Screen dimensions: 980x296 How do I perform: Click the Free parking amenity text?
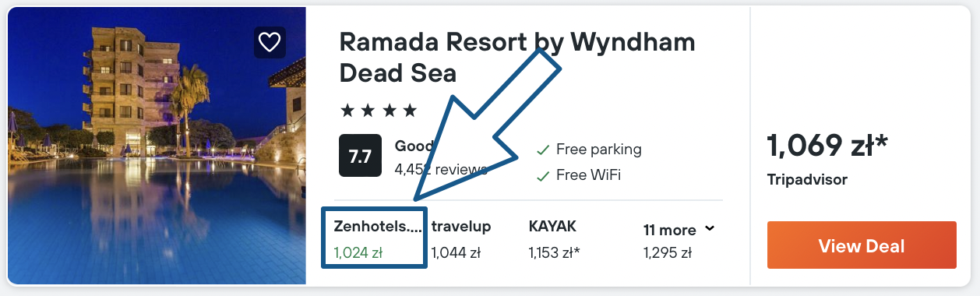(x=599, y=150)
